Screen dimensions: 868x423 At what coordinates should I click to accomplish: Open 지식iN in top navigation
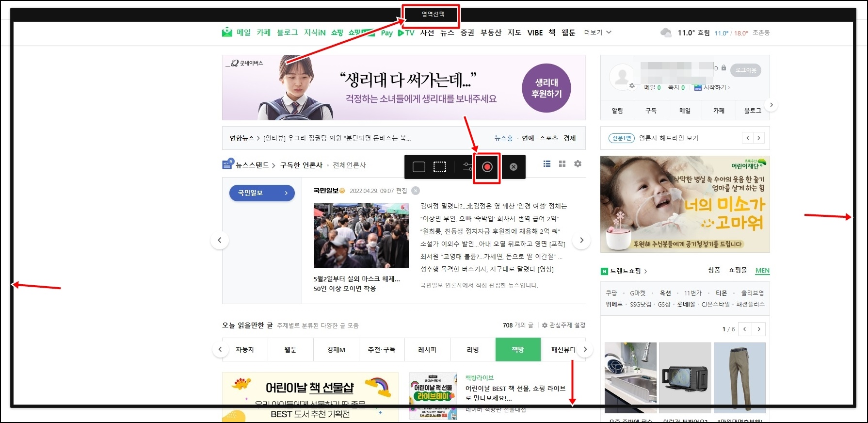click(x=315, y=33)
